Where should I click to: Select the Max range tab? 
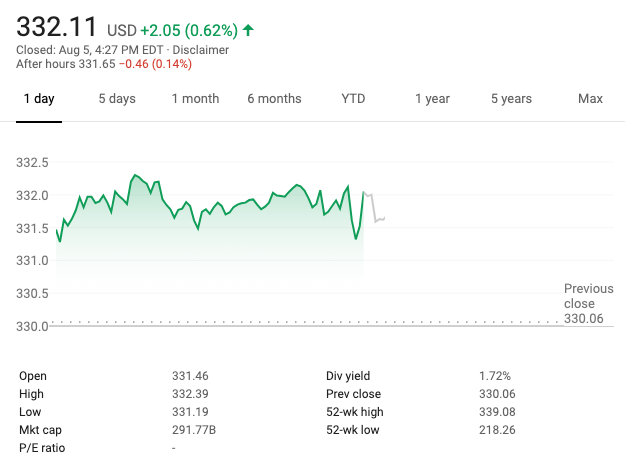590,99
